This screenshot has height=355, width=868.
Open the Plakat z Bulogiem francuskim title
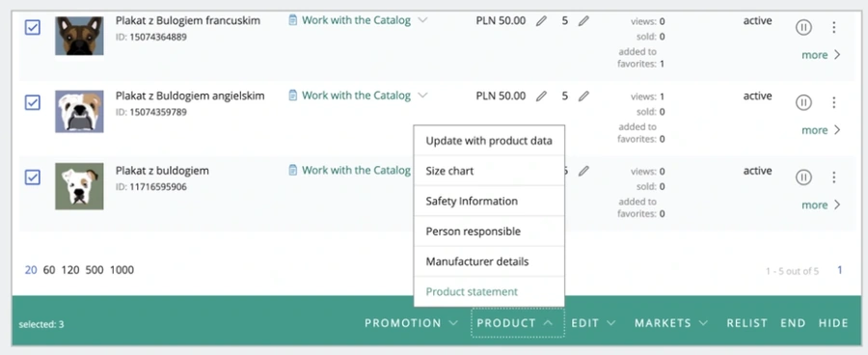coord(188,21)
